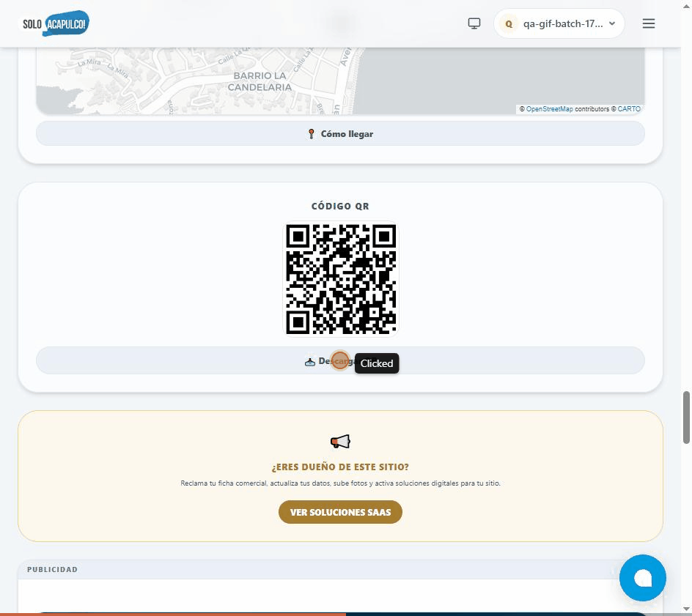Open the chat bubble widget

643,578
